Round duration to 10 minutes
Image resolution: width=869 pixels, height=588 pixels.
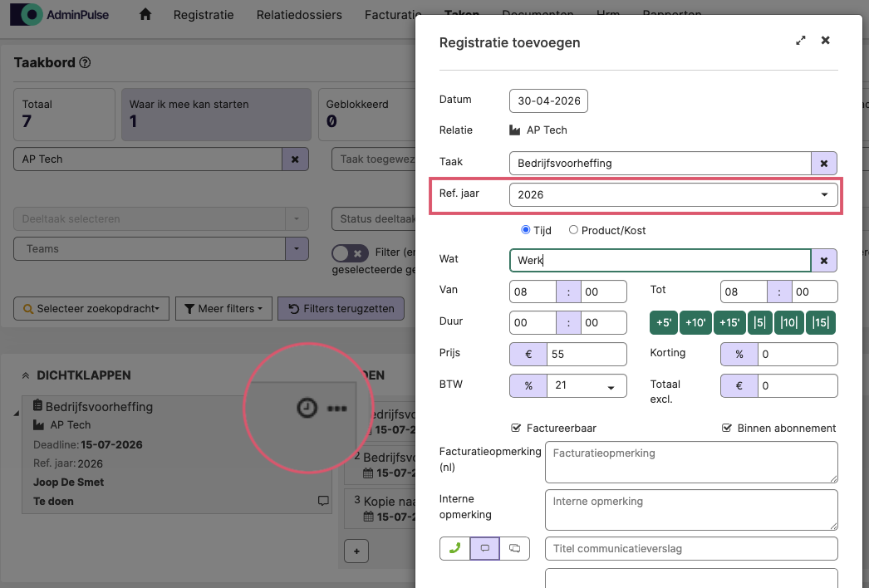788,322
